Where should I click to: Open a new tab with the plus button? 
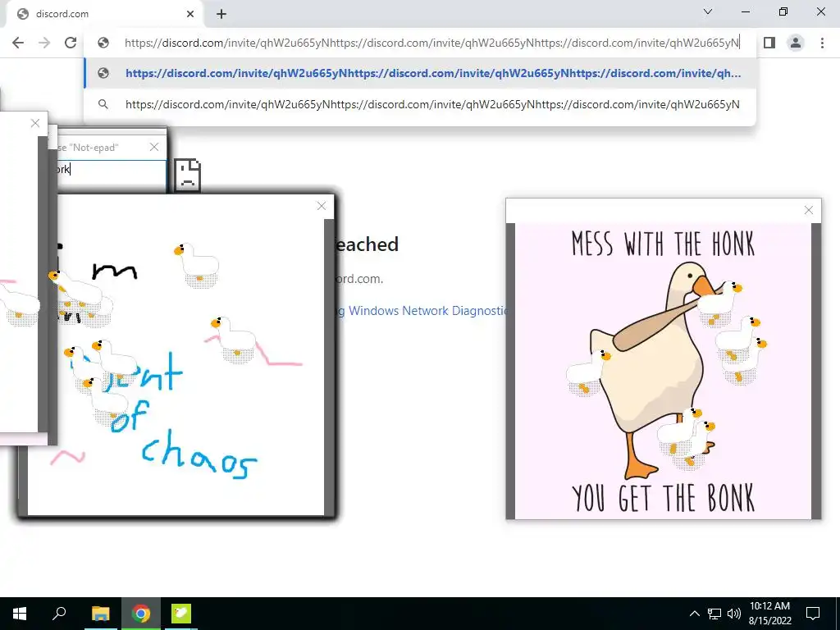221,15
